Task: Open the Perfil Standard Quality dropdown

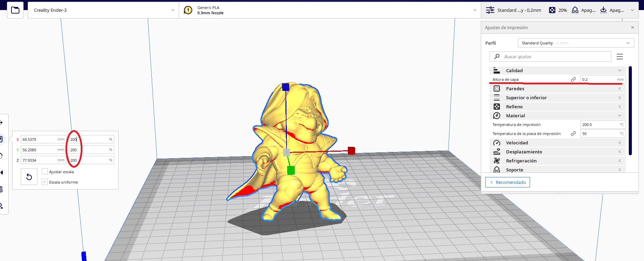Action: (576, 43)
